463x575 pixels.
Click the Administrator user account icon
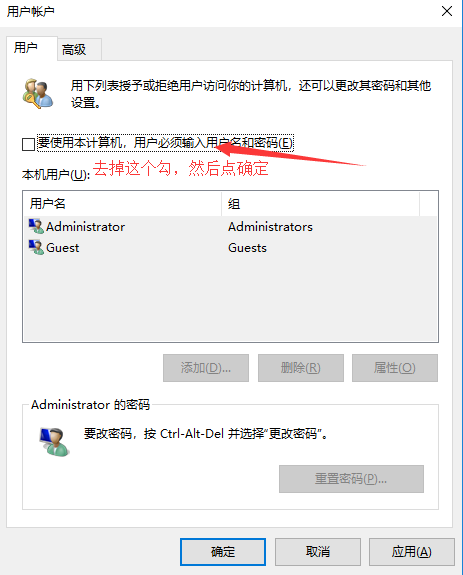36,226
